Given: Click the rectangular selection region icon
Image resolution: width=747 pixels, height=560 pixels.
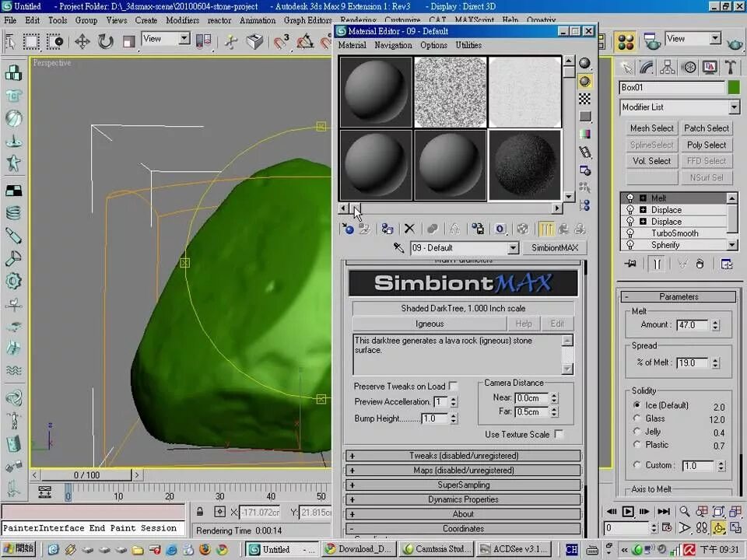Looking at the screenshot, I should (31, 41).
